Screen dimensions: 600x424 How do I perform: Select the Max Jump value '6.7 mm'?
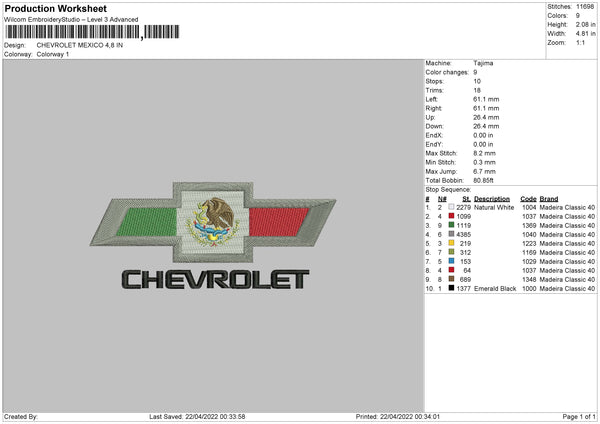tap(484, 171)
